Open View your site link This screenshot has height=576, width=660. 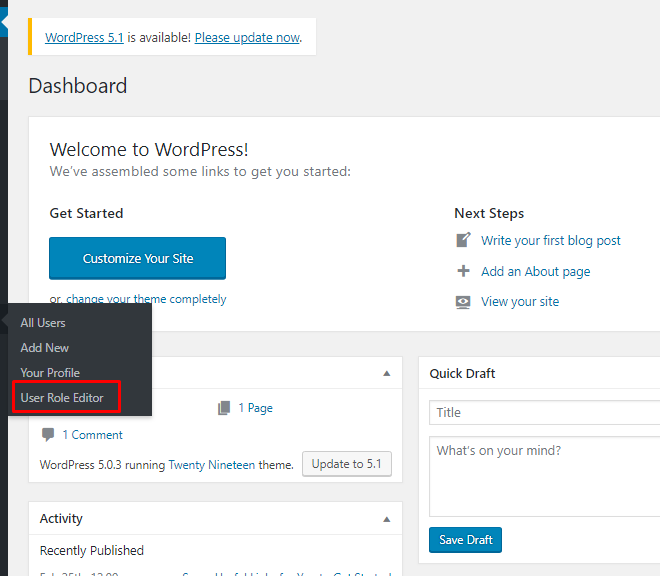pyautogui.click(x=520, y=301)
